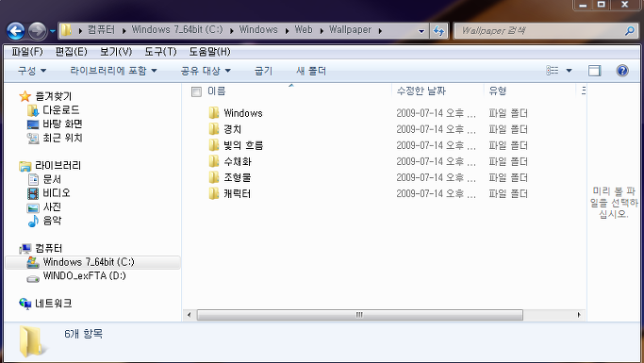Open 최근 위치 in the navigation pane
The image size is (644, 363).
55,138
